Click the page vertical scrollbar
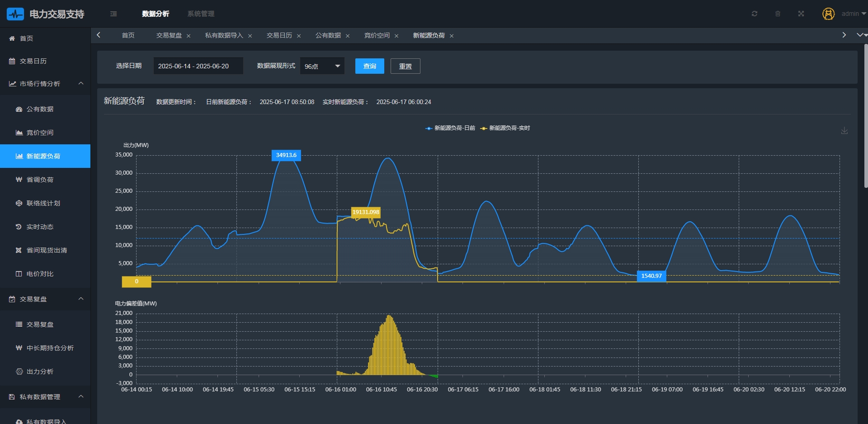The image size is (868, 424). (866, 115)
